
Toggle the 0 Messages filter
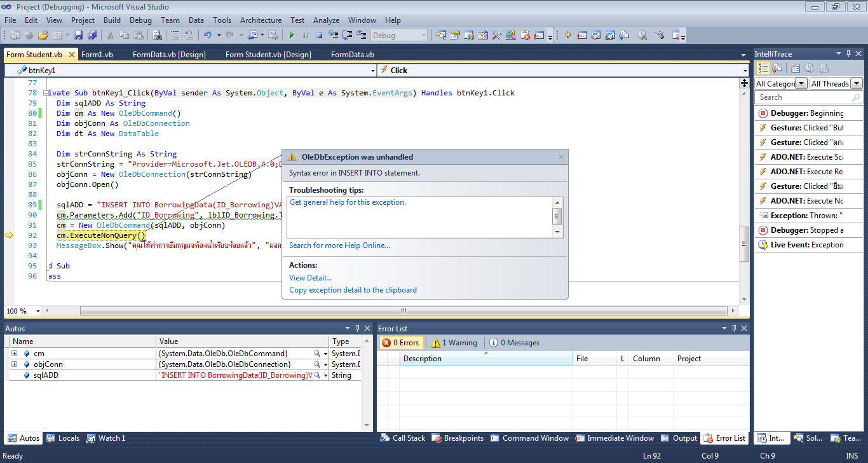coord(514,343)
